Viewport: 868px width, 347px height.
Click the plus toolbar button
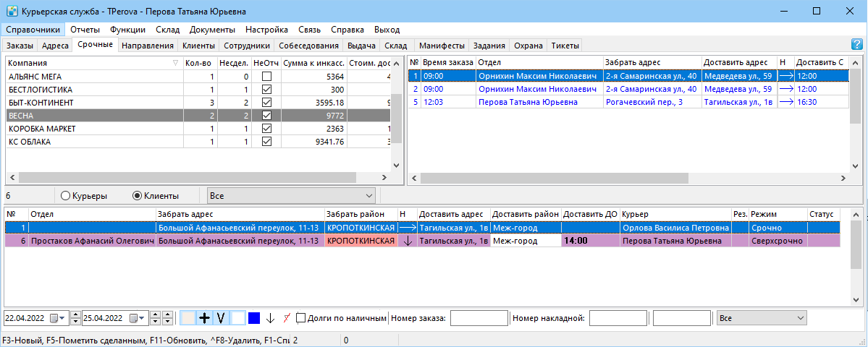205,318
